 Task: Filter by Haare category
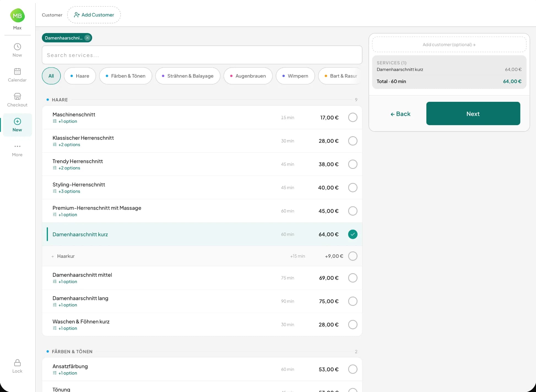click(x=80, y=76)
